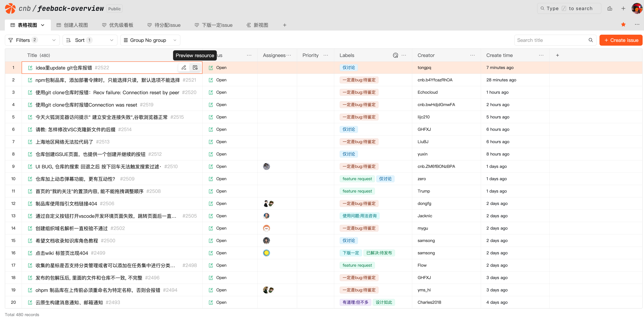Open the Group No group dropdown
644x324 pixels.
(x=150, y=40)
